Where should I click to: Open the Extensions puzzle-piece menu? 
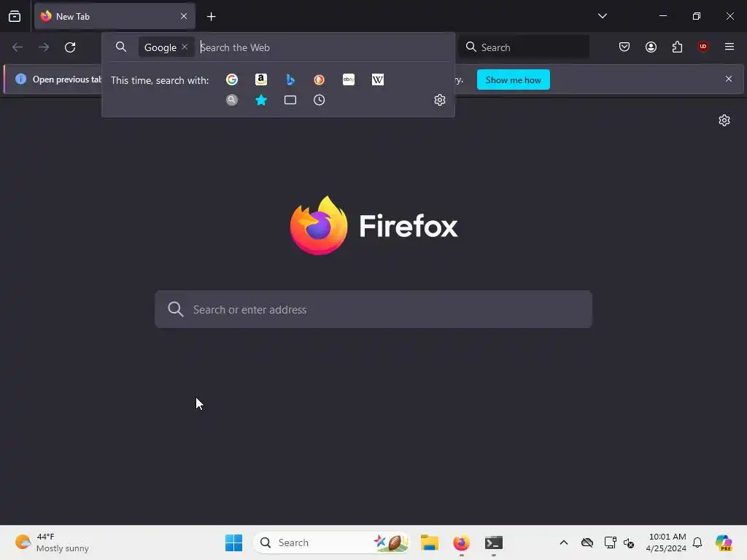[677, 47]
